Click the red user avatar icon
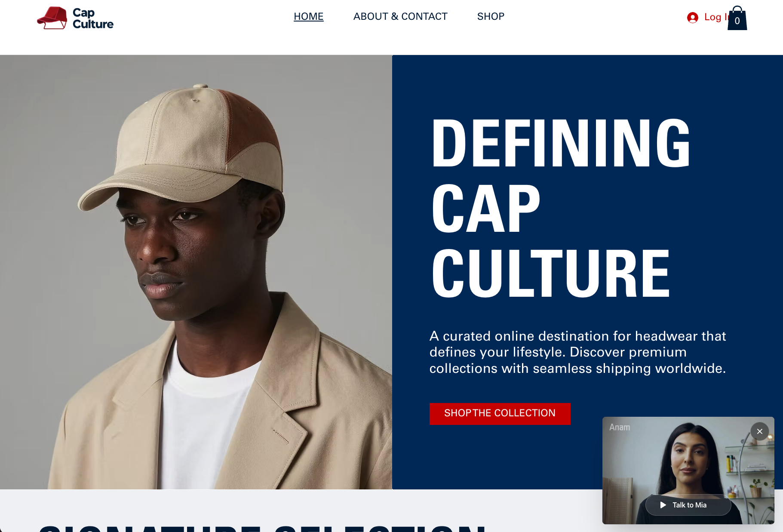 693,18
